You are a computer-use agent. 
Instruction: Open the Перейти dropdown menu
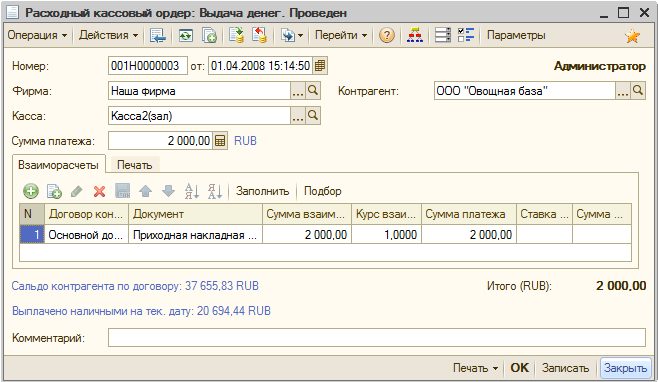[x=341, y=35]
